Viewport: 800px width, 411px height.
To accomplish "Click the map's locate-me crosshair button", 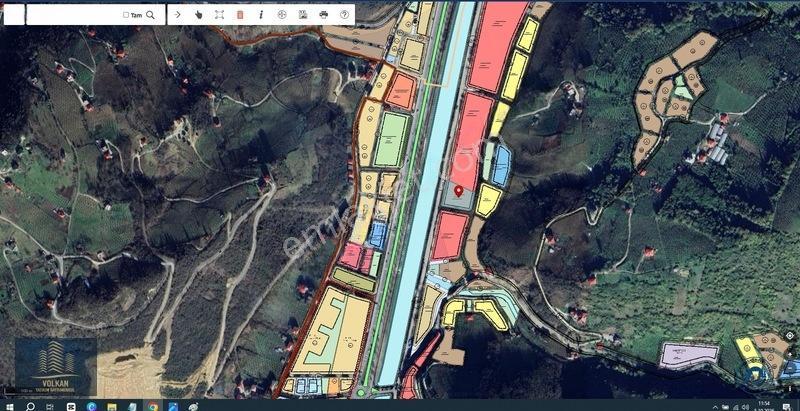I will point(790,336).
